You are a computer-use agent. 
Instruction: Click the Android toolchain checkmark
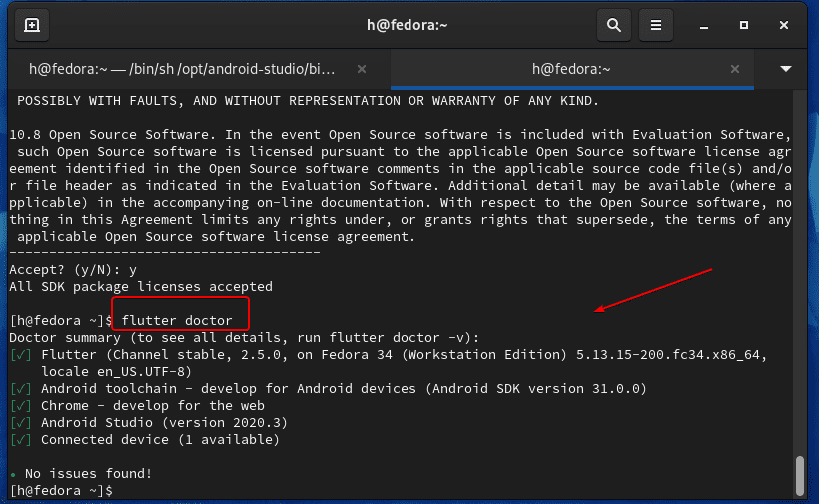pyautogui.click(x=19, y=388)
